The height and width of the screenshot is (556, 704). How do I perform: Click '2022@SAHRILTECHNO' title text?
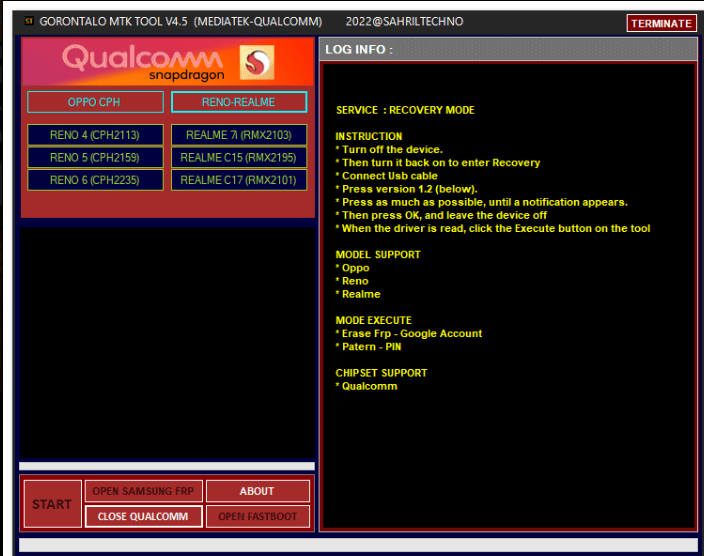pos(404,21)
